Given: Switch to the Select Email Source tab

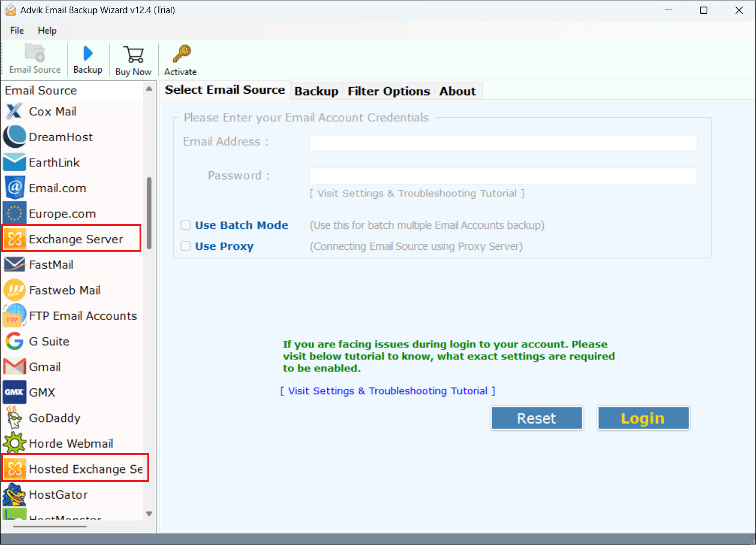Looking at the screenshot, I should [225, 90].
